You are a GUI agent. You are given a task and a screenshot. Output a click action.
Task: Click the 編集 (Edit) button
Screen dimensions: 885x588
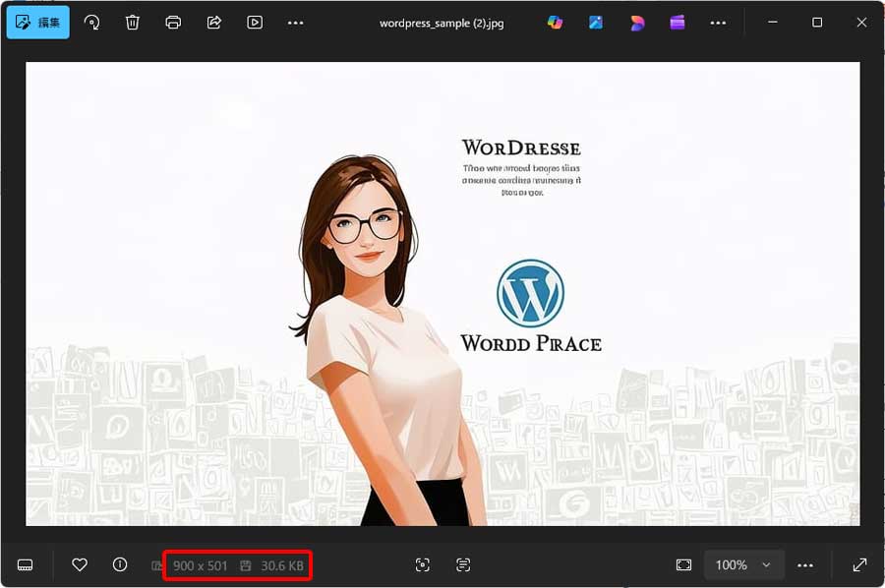(x=37, y=22)
